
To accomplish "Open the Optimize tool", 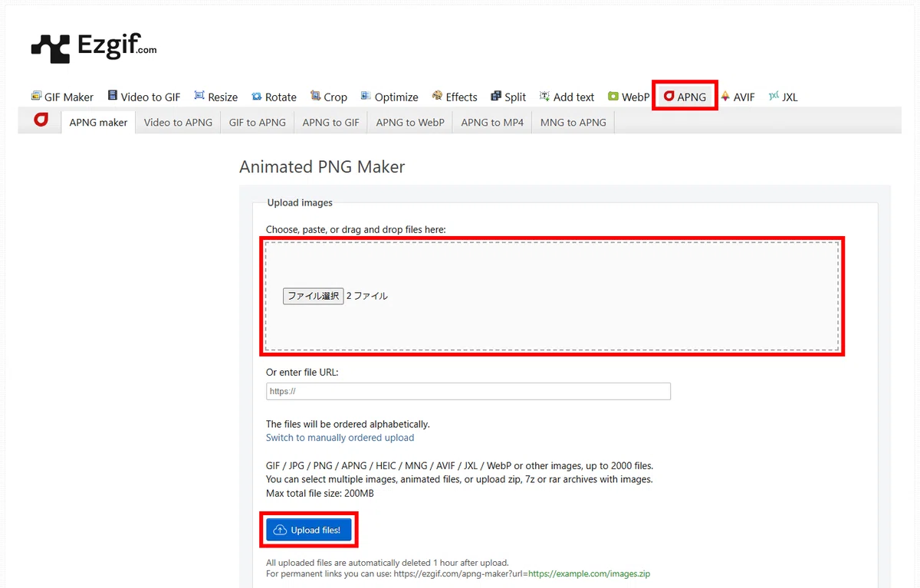I will click(x=389, y=97).
